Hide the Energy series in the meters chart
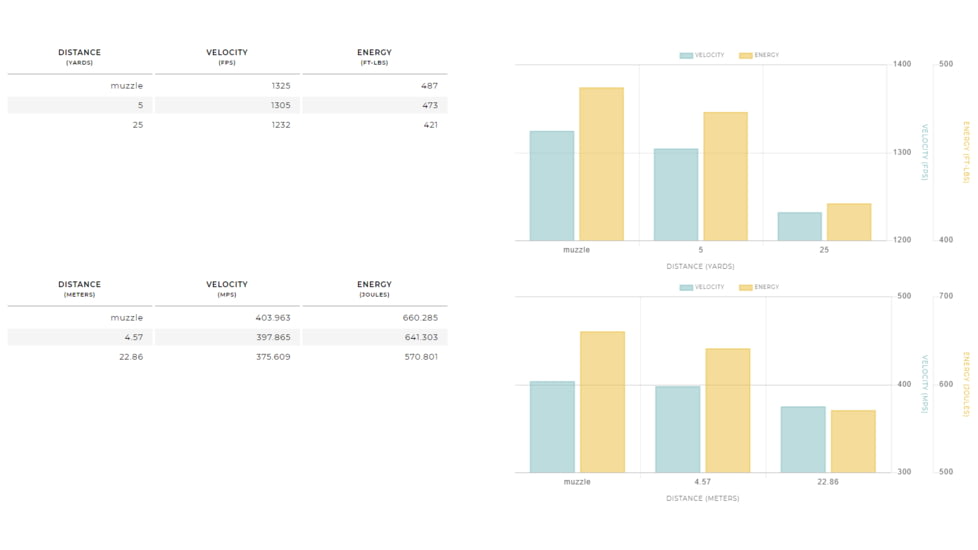The image size is (978, 550). 759,288
